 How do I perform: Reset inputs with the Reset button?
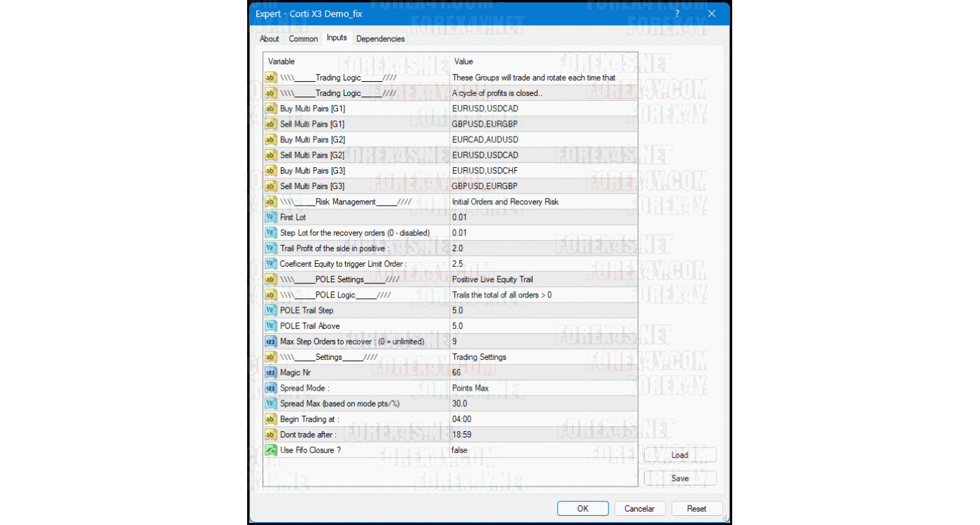pos(696,509)
